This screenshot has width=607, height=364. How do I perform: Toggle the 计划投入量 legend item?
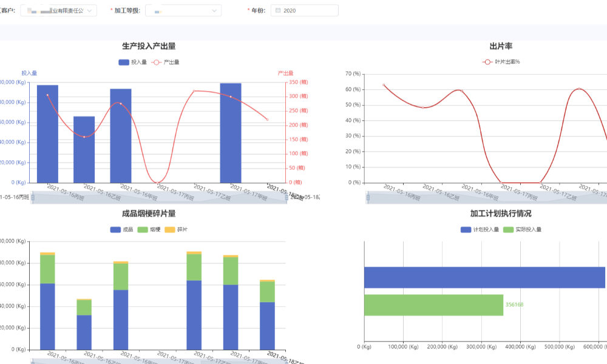point(480,230)
